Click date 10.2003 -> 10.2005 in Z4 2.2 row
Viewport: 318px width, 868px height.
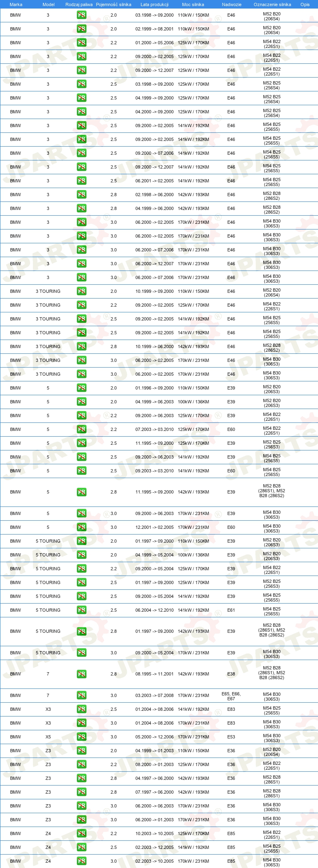[x=155, y=833]
